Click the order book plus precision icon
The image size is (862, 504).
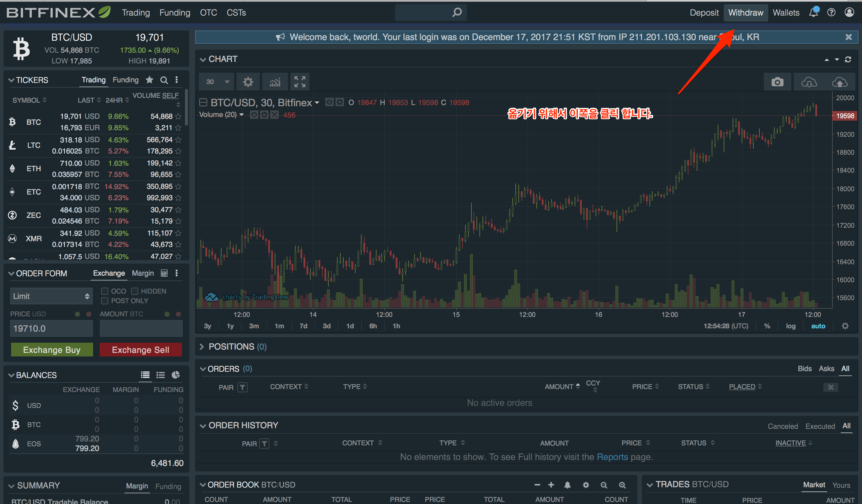click(551, 485)
